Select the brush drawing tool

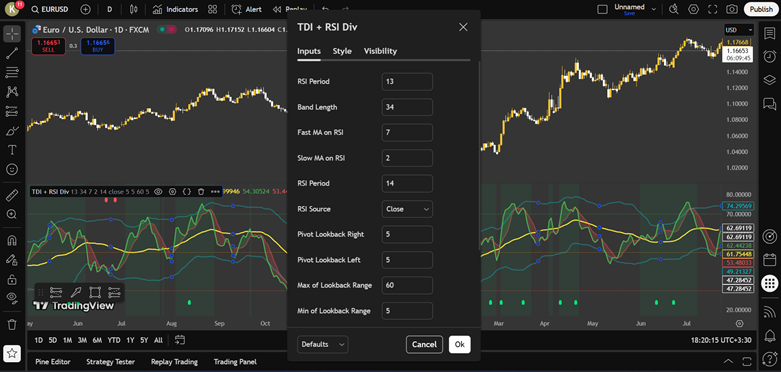tap(12, 130)
